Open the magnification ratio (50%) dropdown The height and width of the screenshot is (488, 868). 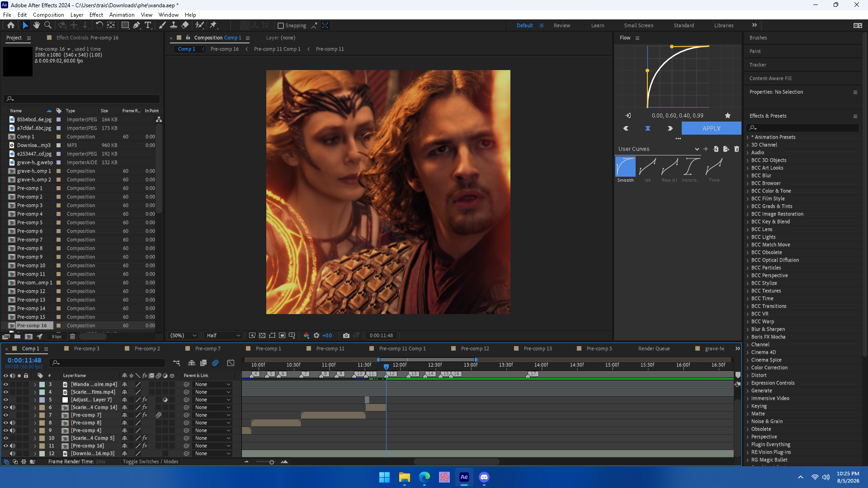pos(183,335)
